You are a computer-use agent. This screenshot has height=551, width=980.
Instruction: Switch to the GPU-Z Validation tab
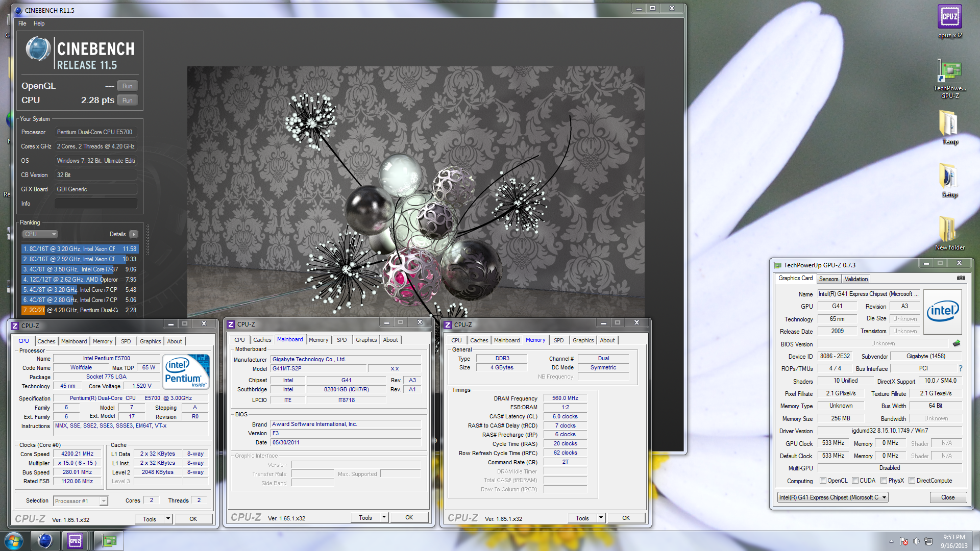point(856,279)
